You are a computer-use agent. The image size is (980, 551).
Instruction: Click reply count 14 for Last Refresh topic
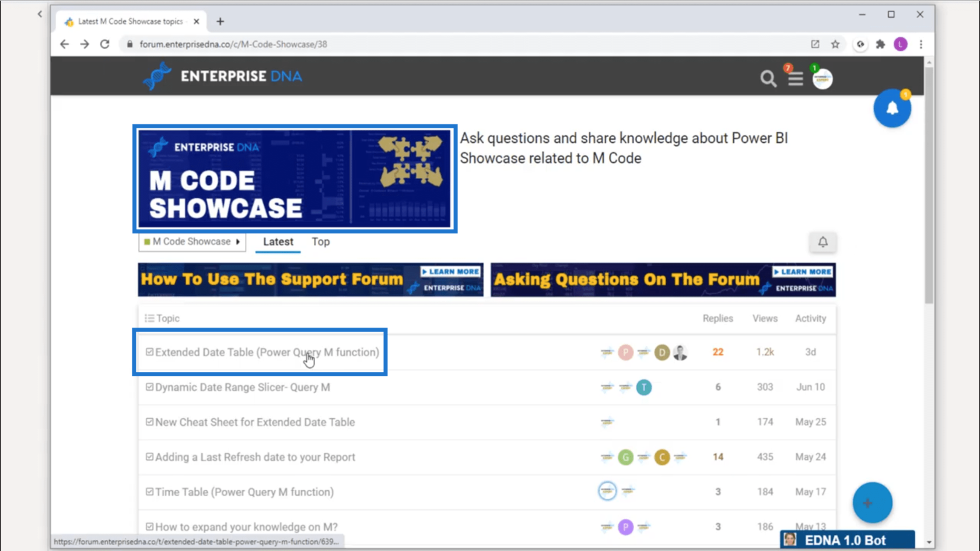(x=717, y=457)
